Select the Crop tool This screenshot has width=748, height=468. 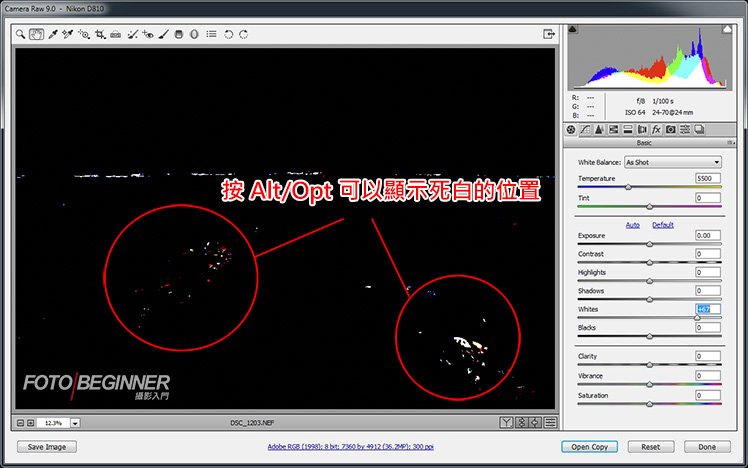point(100,33)
